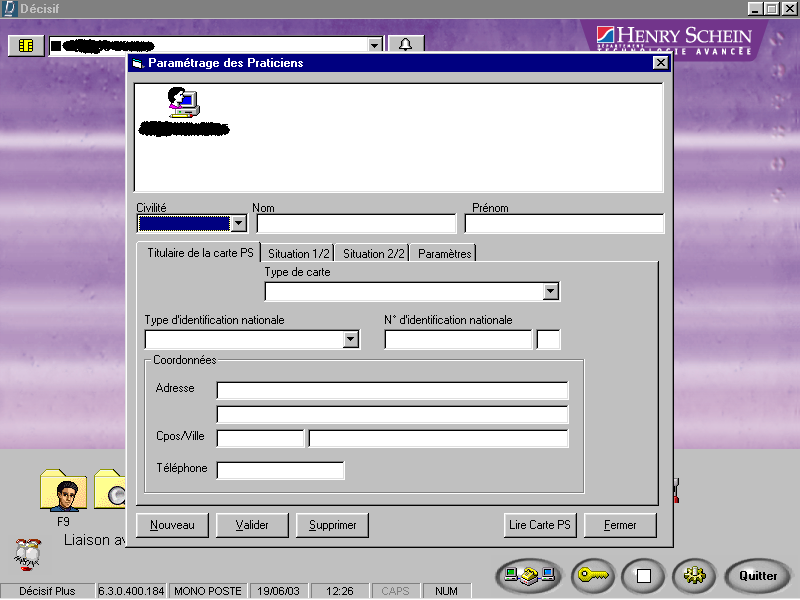Click the alarm clock mascot icon
Viewport: 800px width, 600px height.
(27, 553)
